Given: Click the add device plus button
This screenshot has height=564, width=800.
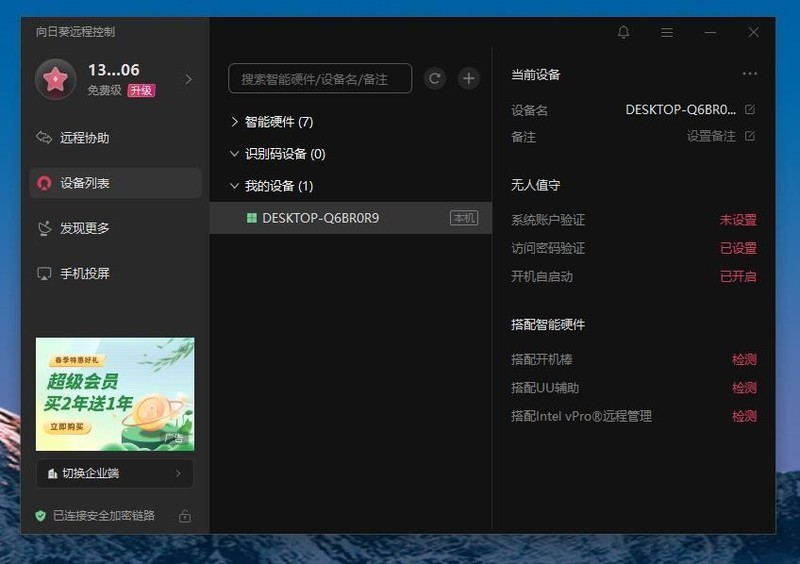Looking at the screenshot, I should pos(468,79).
